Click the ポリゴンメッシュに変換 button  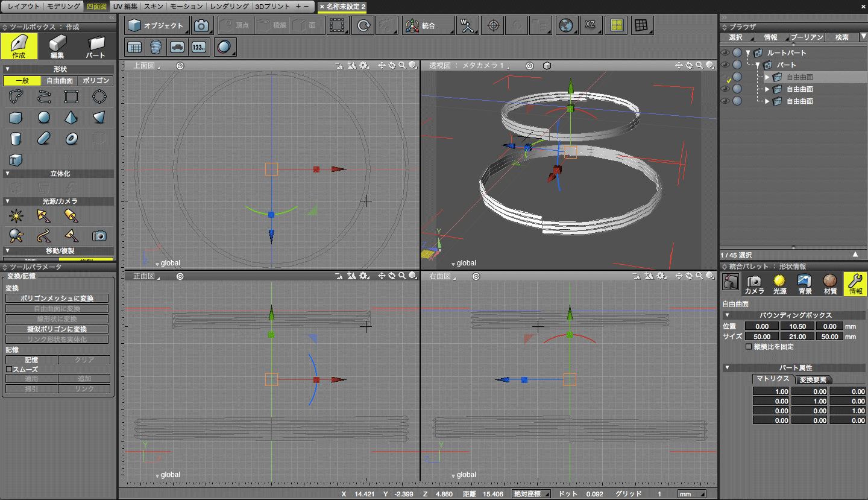(57, 299)
